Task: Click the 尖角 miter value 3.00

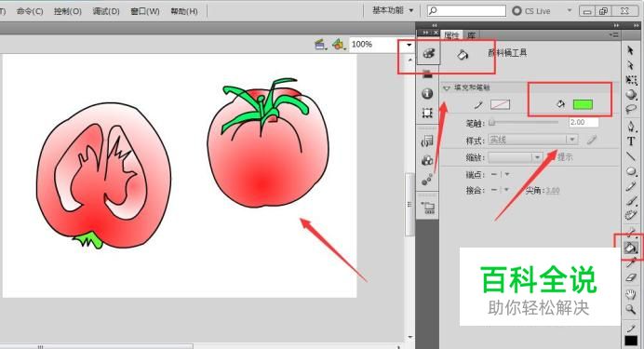Action: point(553,190)
